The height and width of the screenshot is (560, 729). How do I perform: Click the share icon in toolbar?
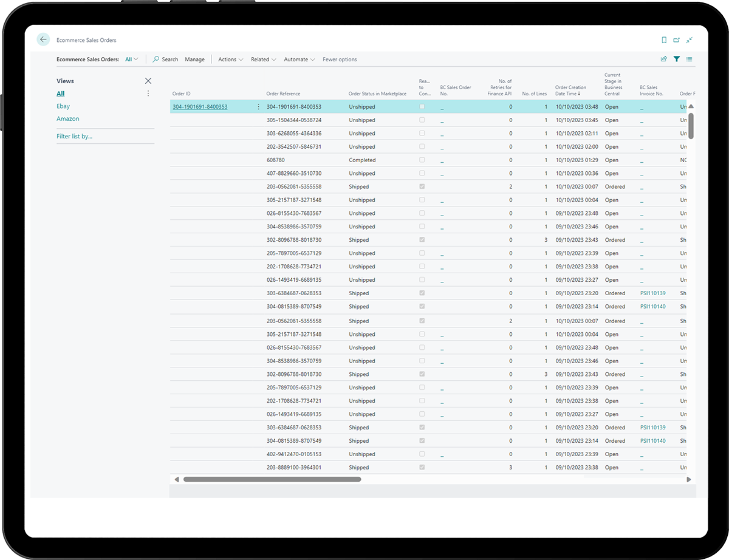(663, 60)
